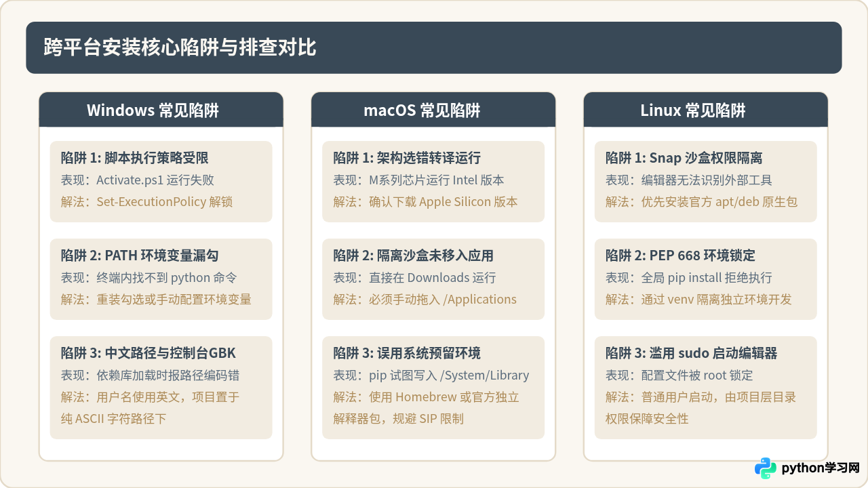Click the line "解法：用户名使用英文，项目置于"
Viewport: 868px width, 488px height.
(150, 397)
